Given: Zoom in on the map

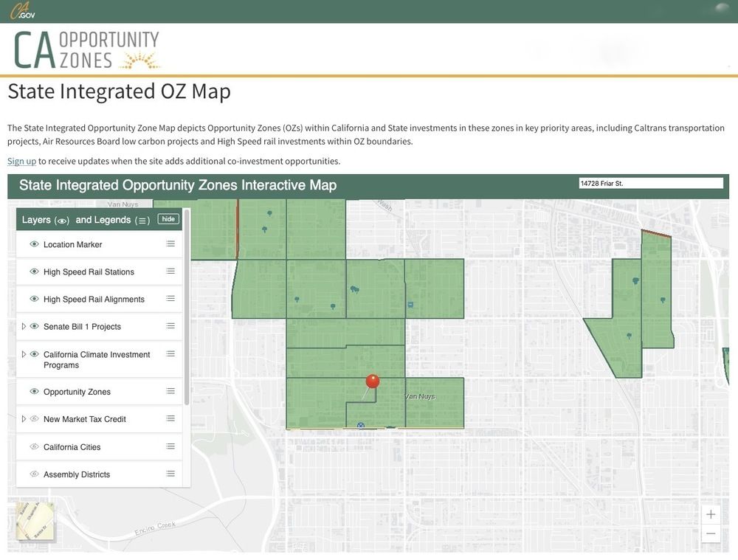Looking at the screenshot, I should tap(711, 514).
